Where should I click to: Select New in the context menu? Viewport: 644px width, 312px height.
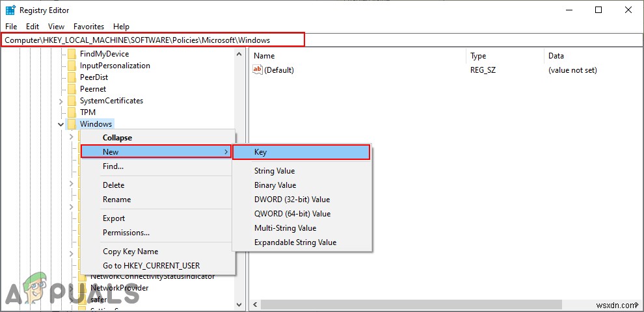click(156, 152)
